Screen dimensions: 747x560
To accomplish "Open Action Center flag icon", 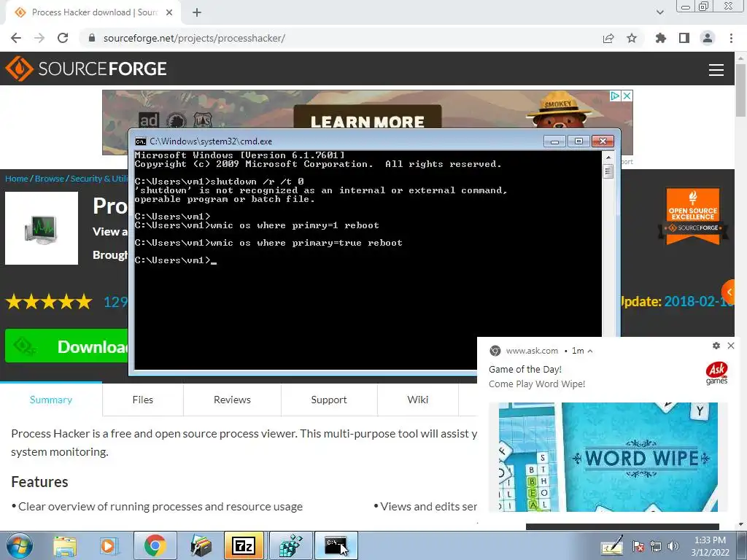I will (x=638, y=546).
